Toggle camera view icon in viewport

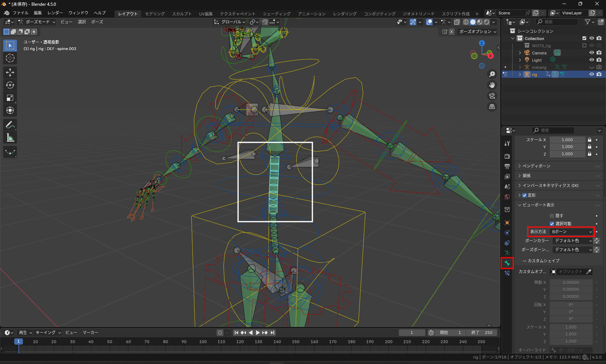(x=492, y=96)
